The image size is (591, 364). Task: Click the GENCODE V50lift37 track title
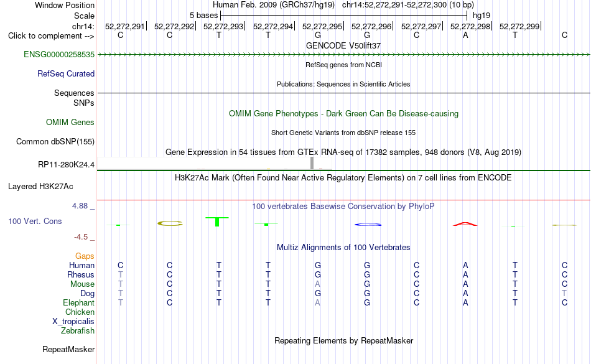[x=343, y=45]
